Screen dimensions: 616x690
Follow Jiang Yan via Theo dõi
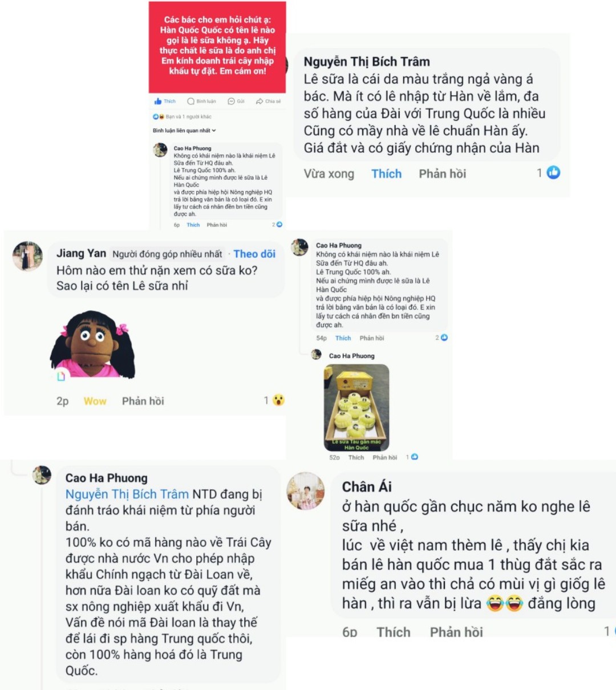click(254, 254)
